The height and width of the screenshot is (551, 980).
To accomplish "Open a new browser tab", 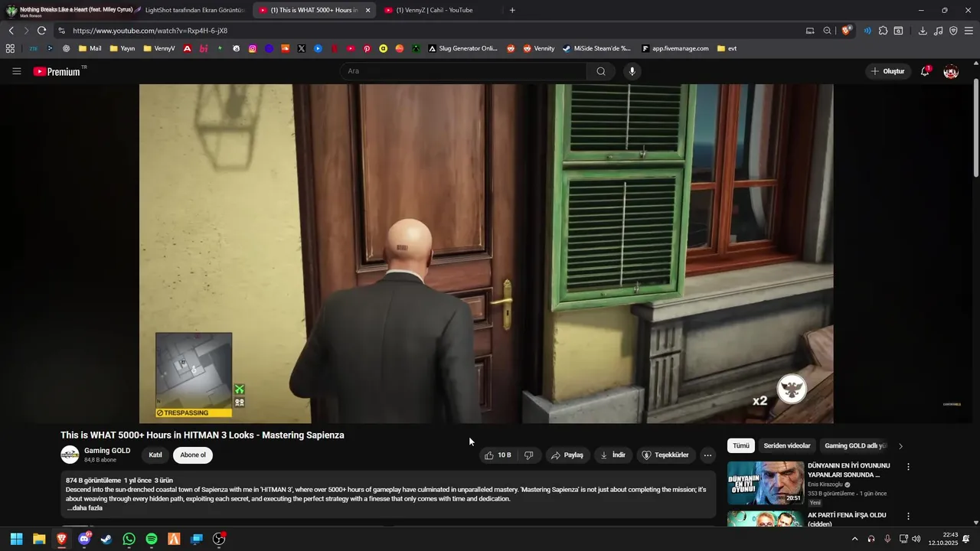I will click(x=512, y=11).
